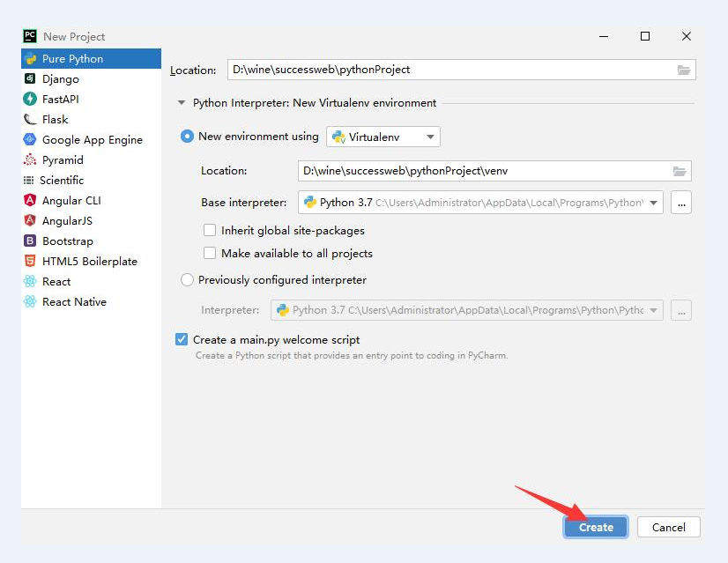Select the React Native label
The image size is (728, 563).
(74, 301)
